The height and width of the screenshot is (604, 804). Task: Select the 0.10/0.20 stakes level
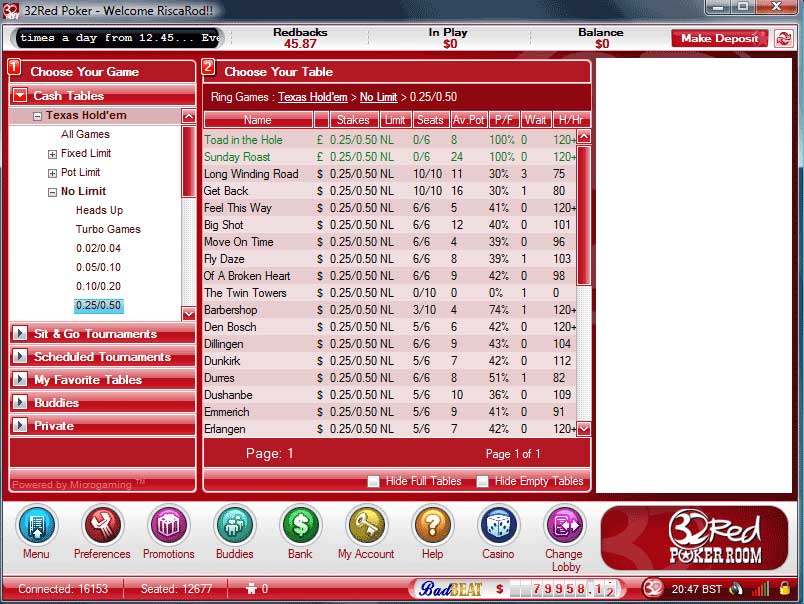98,286
